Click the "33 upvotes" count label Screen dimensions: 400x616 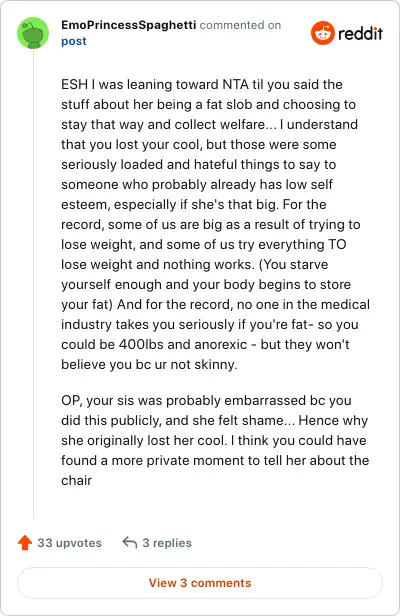(x=69, y=543)
